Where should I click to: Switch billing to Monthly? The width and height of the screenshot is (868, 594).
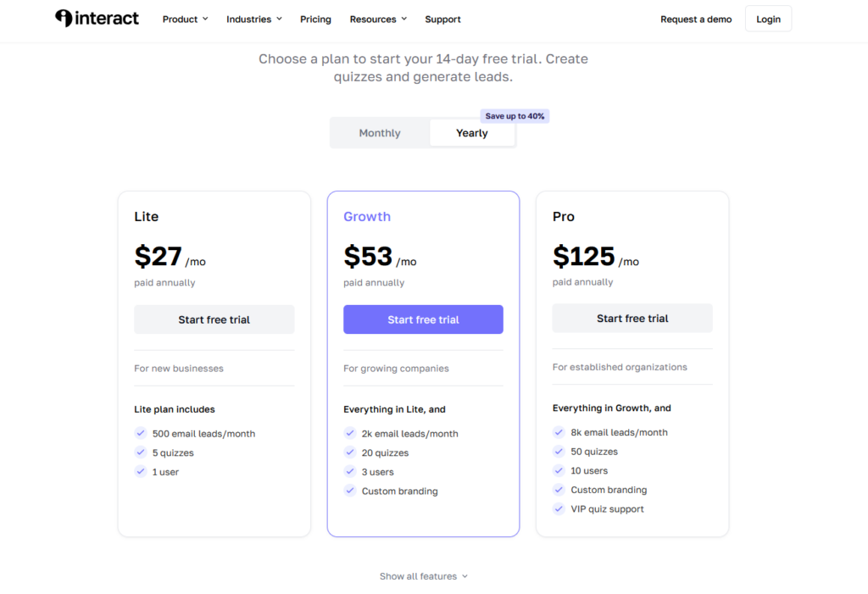380,133
